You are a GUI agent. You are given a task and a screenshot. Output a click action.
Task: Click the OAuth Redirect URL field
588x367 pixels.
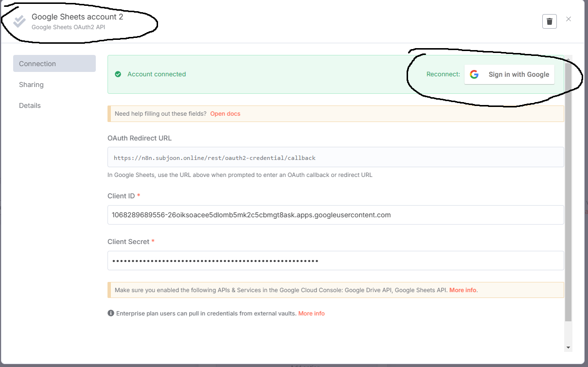point(336,157)
